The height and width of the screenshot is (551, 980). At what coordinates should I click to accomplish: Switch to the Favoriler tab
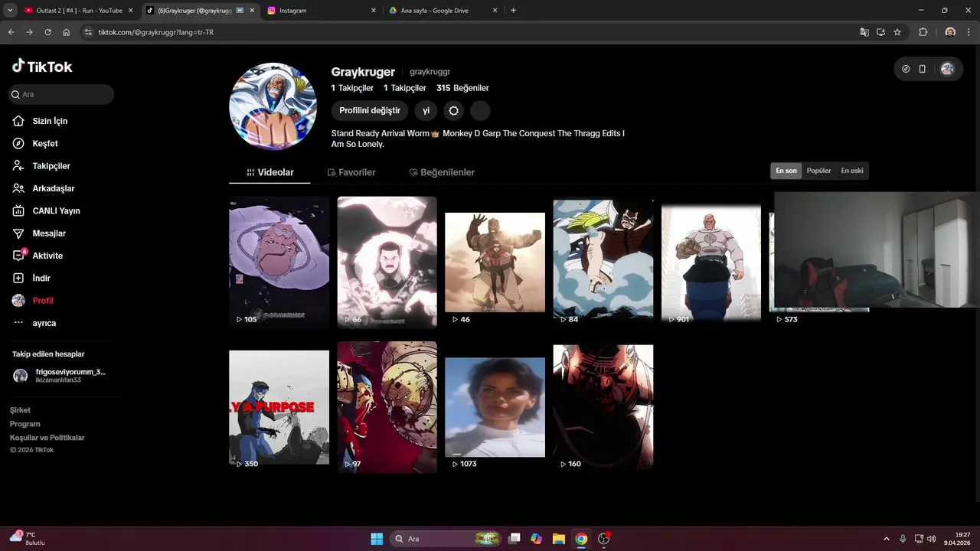pyautogui.click(x=351, y=172)
